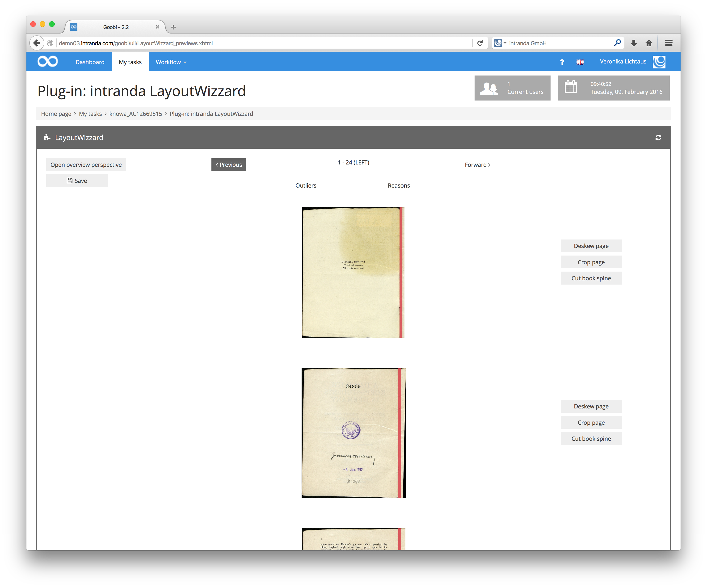Reload the page with the browser reload icon

coord(480,43)
